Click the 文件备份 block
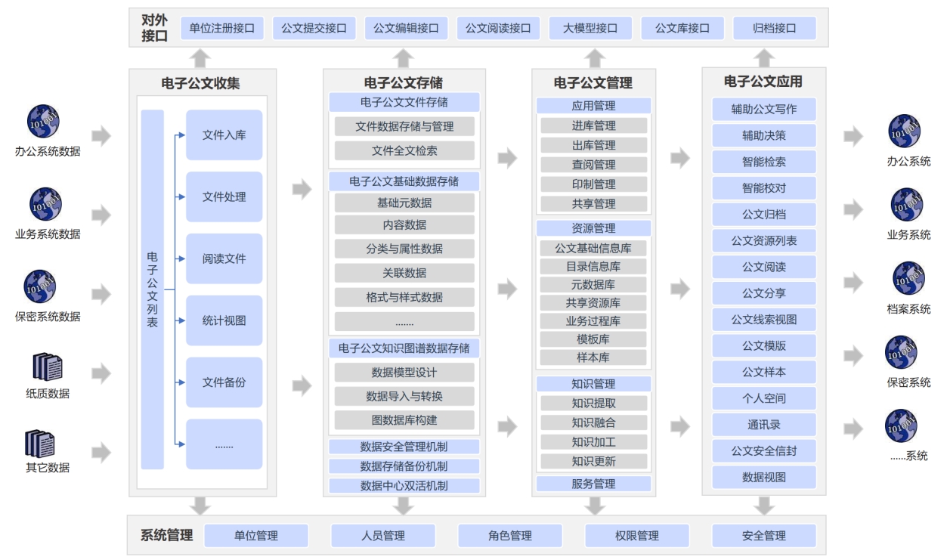 tap(224, 382)
